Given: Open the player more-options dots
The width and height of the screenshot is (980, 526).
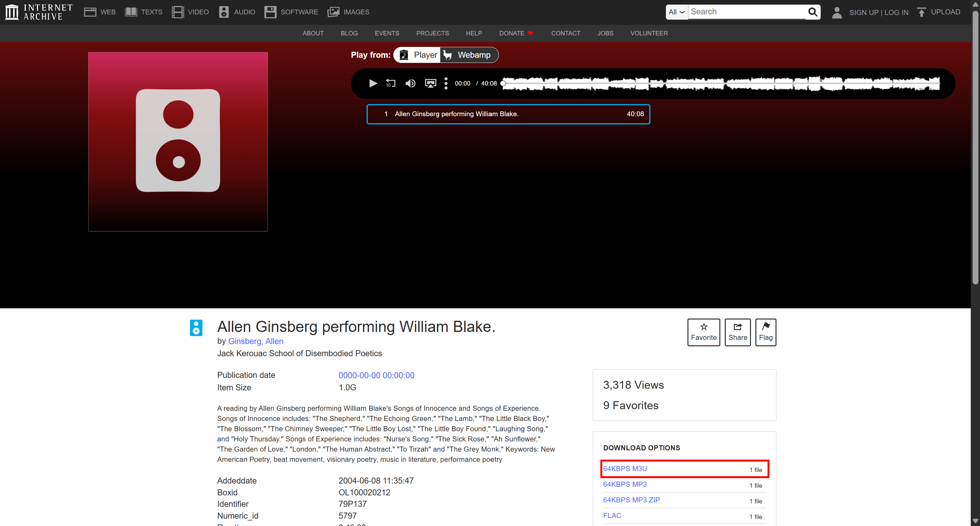Looking at the screenshot, I should (x=446, y=83).
